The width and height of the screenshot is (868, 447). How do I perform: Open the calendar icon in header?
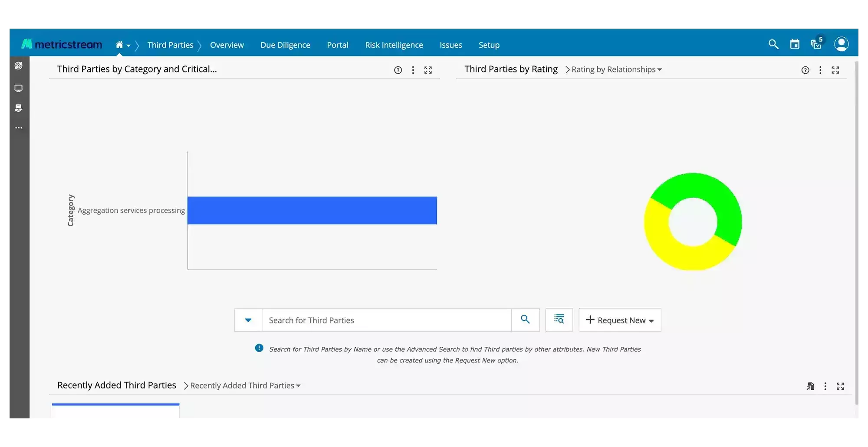click(x=795, y=44)
